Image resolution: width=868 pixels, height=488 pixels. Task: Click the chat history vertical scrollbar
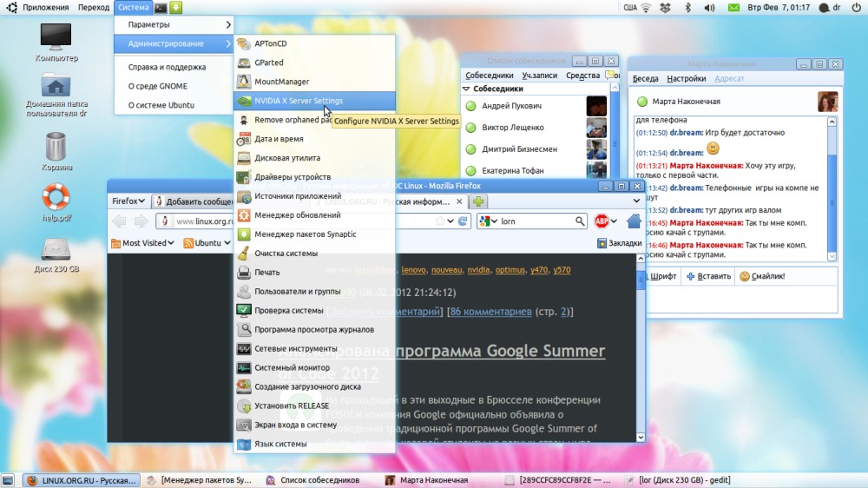[x=832, y=189]
